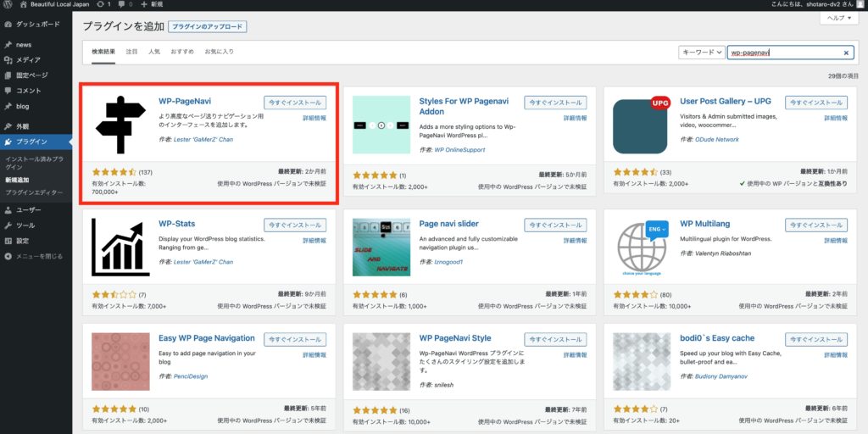
Task: Click WP Multilang globe icon
Action: 643,247
